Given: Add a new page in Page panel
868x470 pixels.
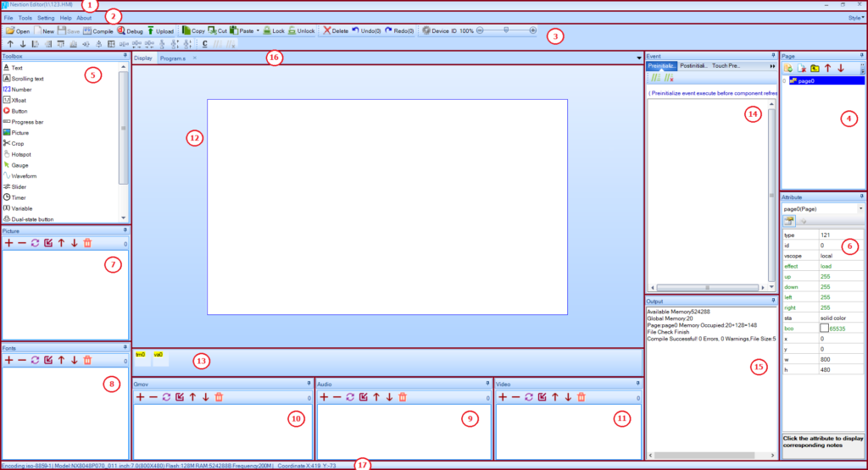Looking at the screenshot, I should [x=787, y=68].
